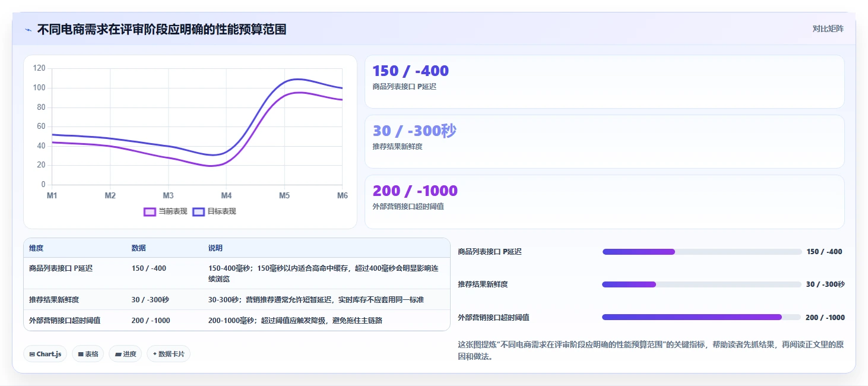Toggle the 目标表现 legend swatch
This screenshot has width=868, height=386.
click(x=199, y=211)
